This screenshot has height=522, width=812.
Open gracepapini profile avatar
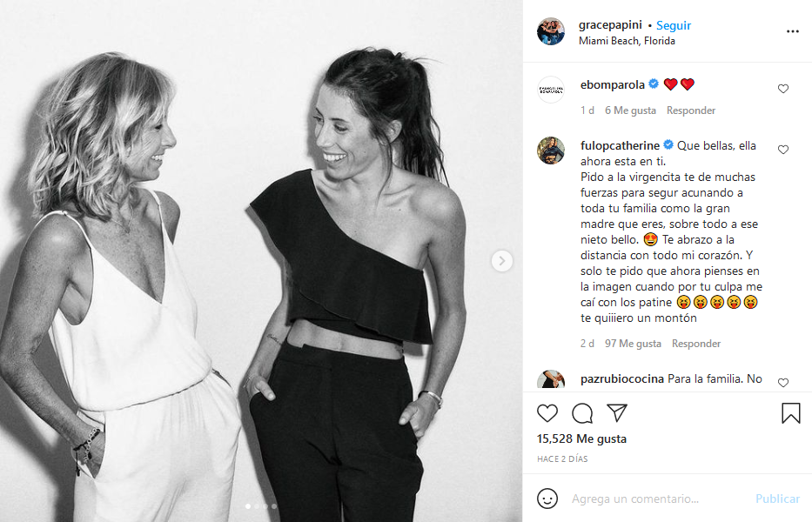tap(551, 31)
